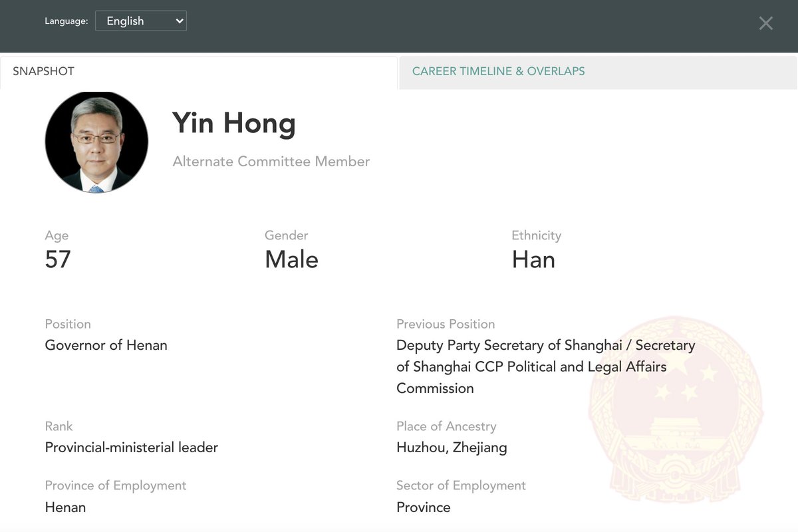Click the rank Provincial-ministerial leader

(x=132, y=448)
